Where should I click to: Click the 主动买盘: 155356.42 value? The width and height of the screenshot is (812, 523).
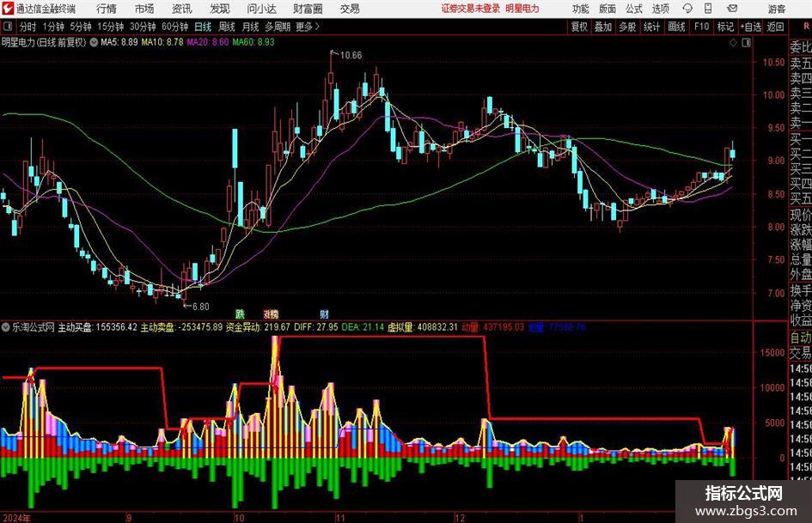point(97,327)
